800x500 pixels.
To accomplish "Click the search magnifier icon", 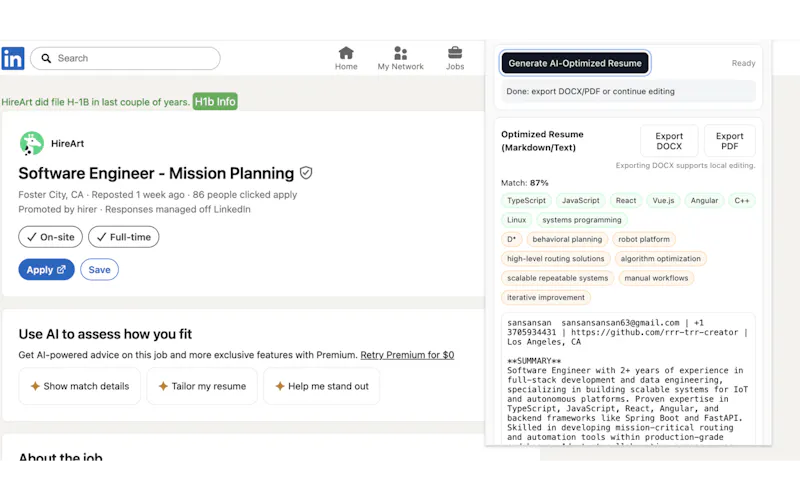I will pos(46,58).
